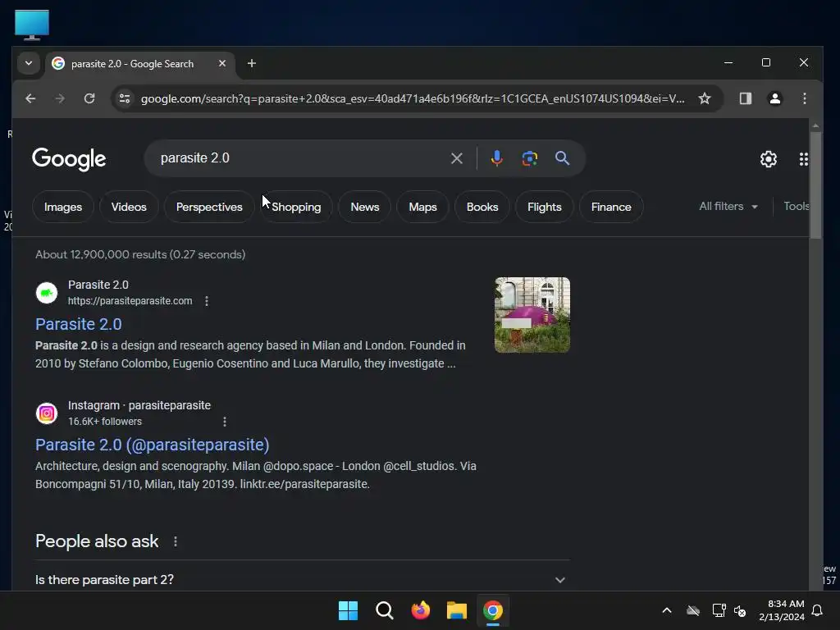Open the Windows Start menu

pos(348,610)
